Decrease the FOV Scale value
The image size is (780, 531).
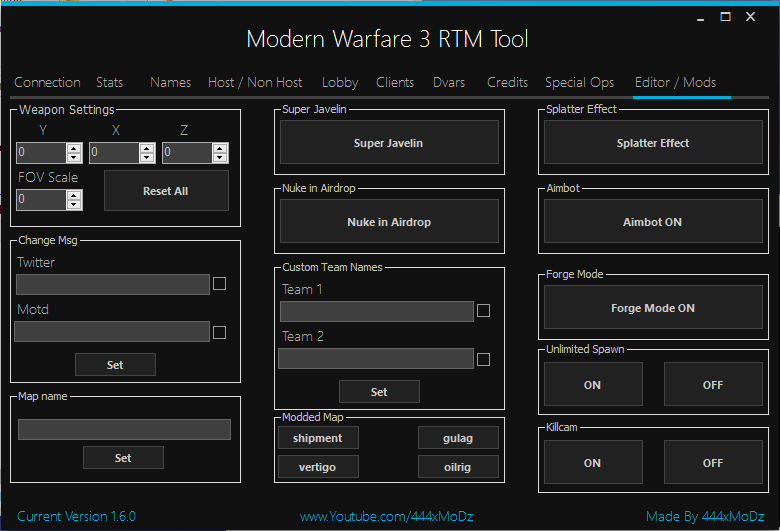click(74, 205)
